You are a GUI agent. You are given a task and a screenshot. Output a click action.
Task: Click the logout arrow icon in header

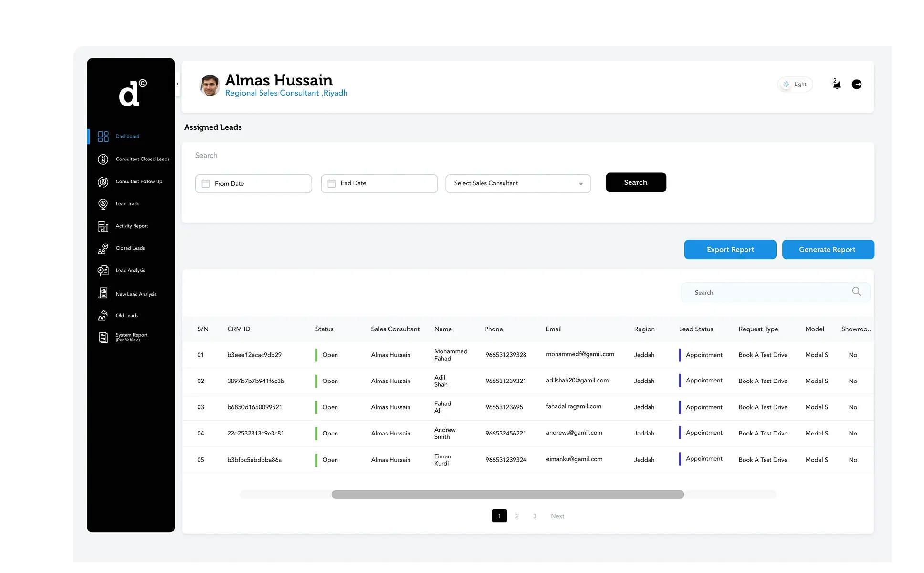pos(857,85)
